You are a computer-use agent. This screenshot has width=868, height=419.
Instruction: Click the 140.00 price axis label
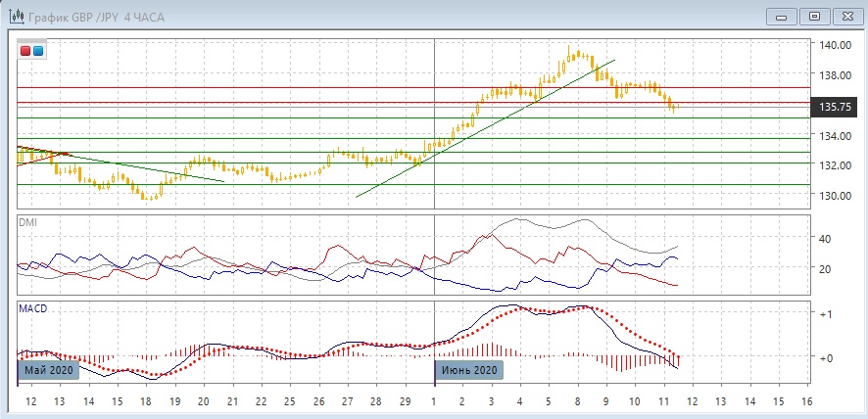click(x=834, y=45)
